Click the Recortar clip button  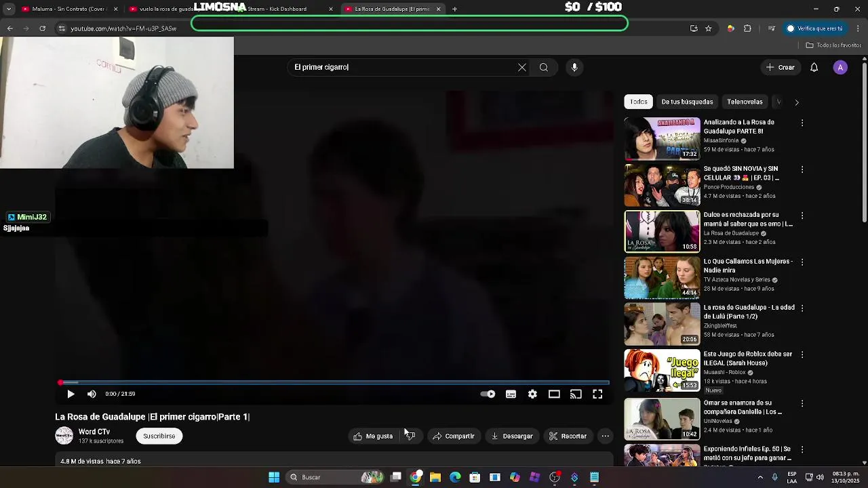click(568, 436)
